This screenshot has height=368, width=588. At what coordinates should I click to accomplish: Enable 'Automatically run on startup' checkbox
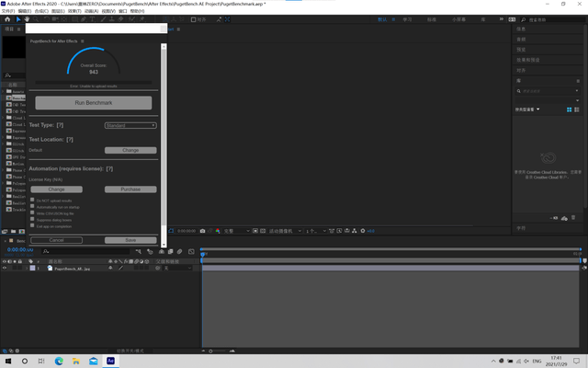[32, 206]
